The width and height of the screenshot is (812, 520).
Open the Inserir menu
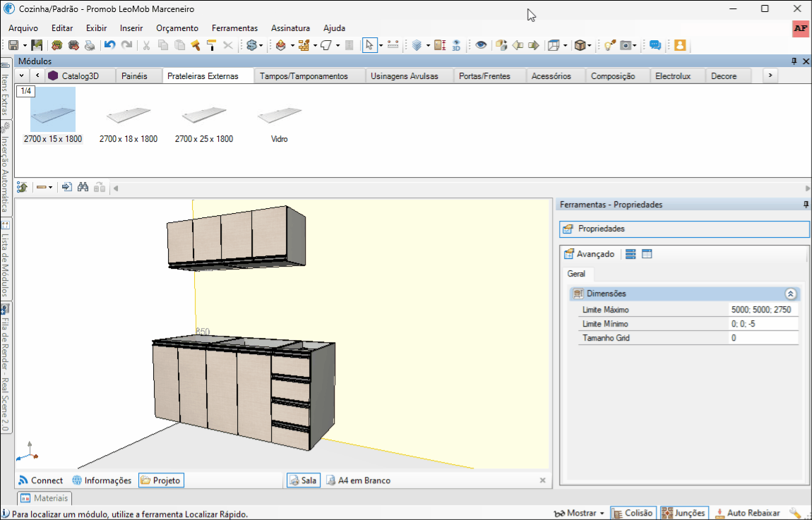pos(131,28)
